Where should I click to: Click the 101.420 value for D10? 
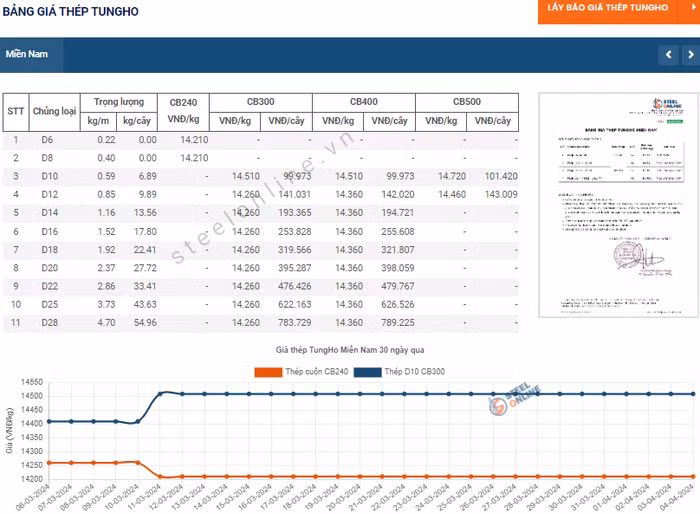[501, 176]
